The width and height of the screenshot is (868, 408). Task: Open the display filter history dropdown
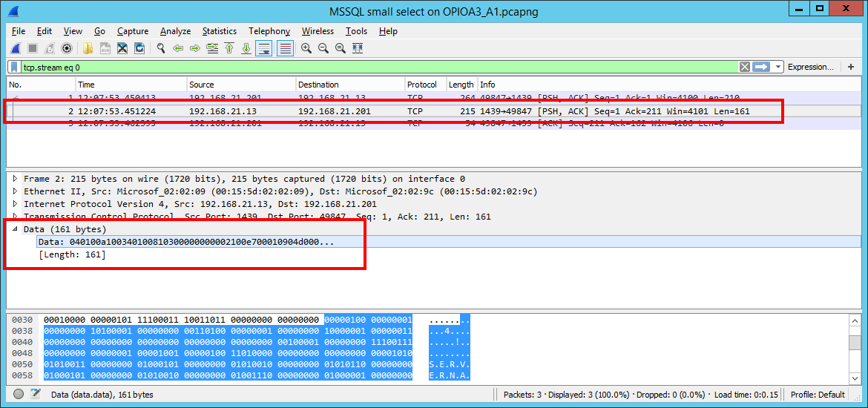pyautogui.click(x=777, y=67)
